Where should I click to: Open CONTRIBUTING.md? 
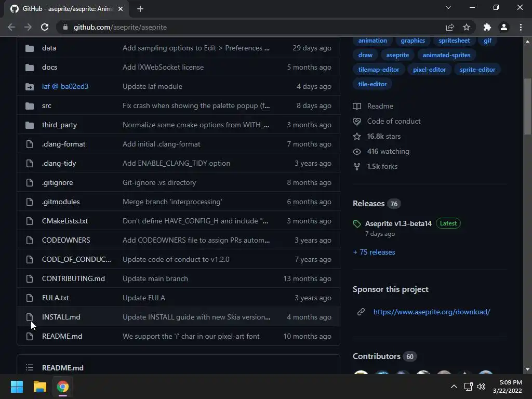click(x=73, y=278)
